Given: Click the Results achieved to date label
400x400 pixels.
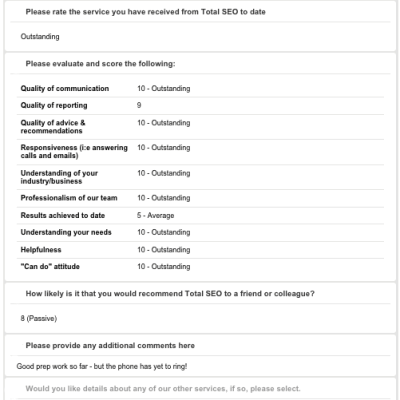Looking at the screenshot, I should click(x=63, y=215).
